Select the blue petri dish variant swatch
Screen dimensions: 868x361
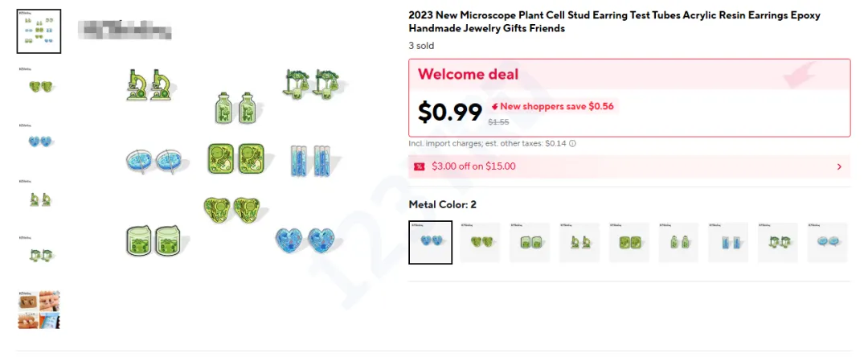(x=828, y=242)
